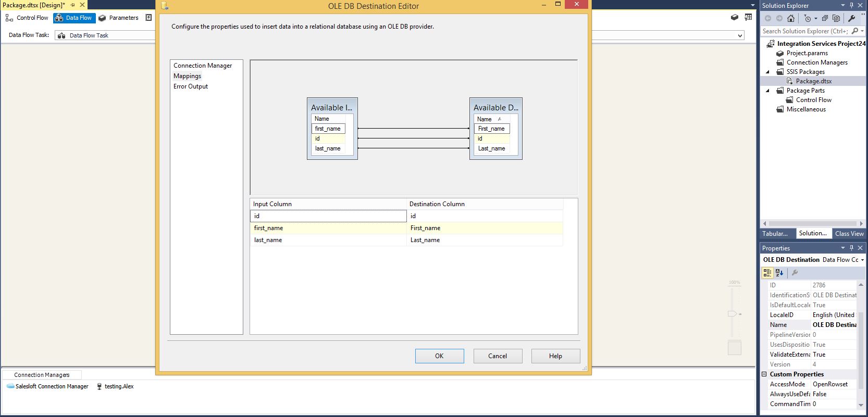Switch to the Parameters tab
Image resolution: width=868 pixels, height=417 pixels.
click(118, 18)
